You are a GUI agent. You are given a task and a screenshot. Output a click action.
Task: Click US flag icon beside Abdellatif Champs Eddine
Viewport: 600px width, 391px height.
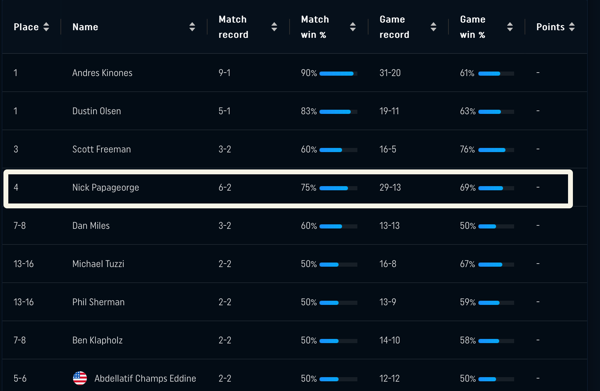[80, 378]
